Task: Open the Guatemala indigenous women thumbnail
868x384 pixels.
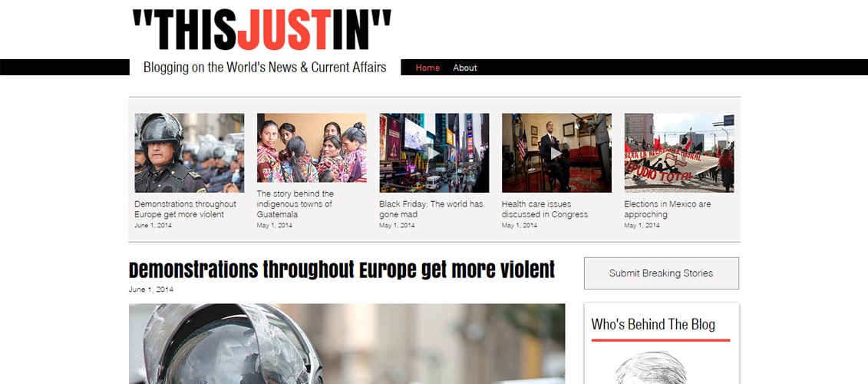Action: [312, 148]
